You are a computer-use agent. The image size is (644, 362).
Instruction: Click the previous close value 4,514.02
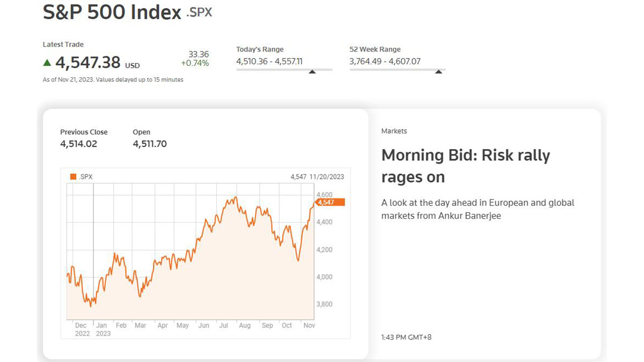tap(78, 144)
